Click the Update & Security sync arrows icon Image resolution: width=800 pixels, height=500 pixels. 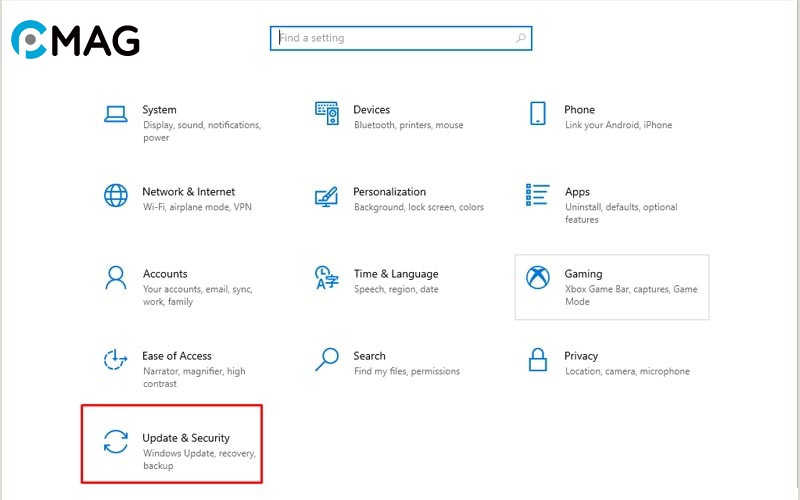pyautogui.click(x=116, y=441)
